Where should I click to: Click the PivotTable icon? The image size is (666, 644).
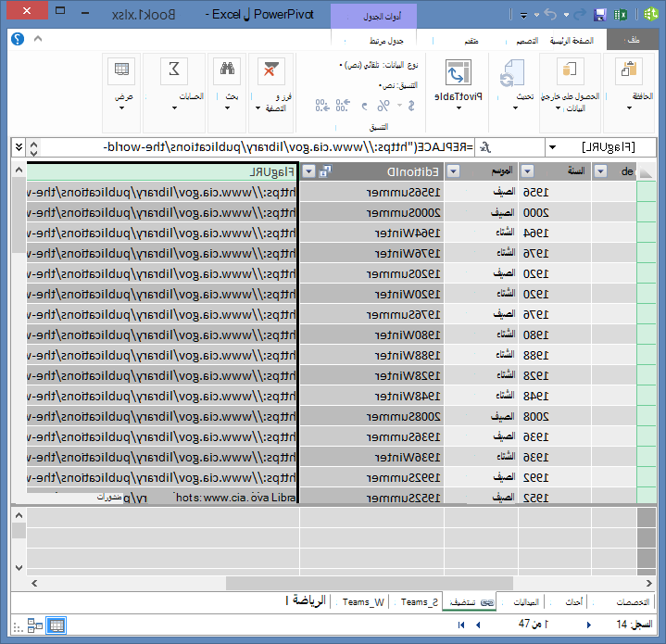[x=459, y=72]
